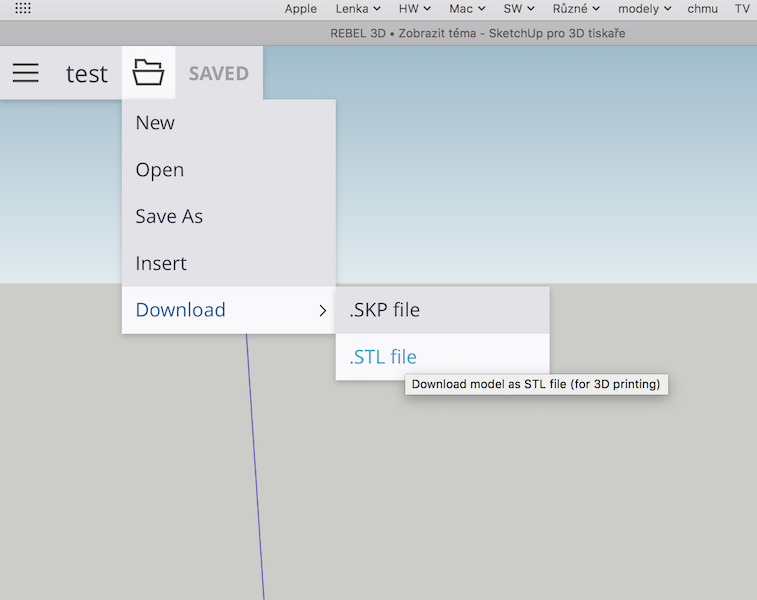This screenshot has height=600, width=757.
Task: Expand the Download submenu arrow
Action: (322, 311)
